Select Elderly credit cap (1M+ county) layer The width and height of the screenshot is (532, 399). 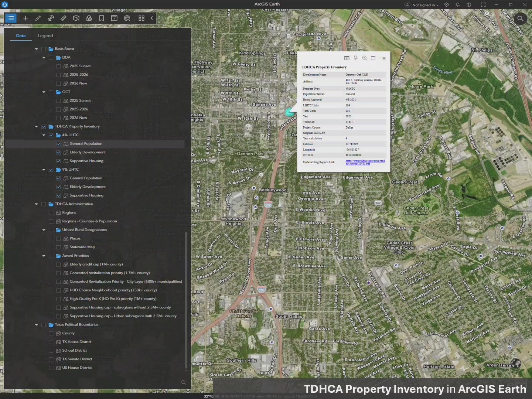click(96, 265)
